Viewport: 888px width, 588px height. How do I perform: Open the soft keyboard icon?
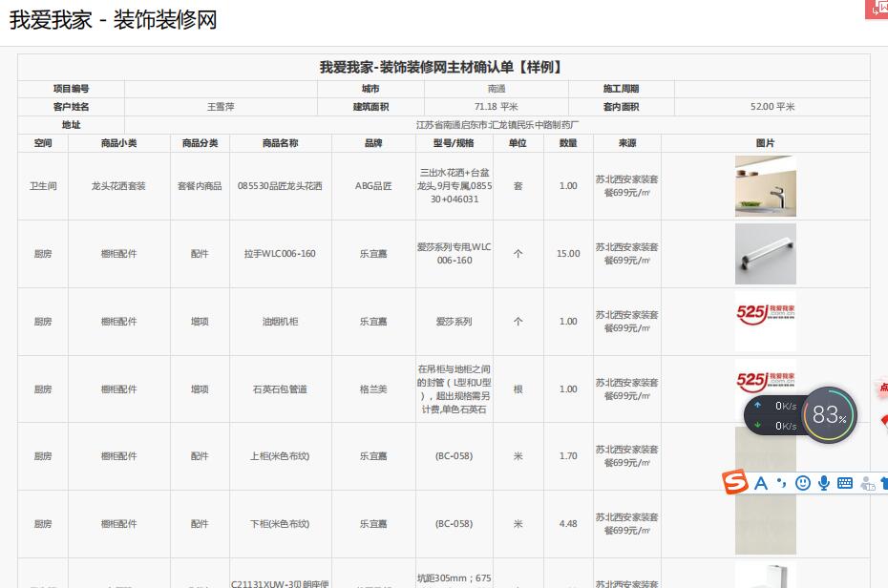point(845,483)
